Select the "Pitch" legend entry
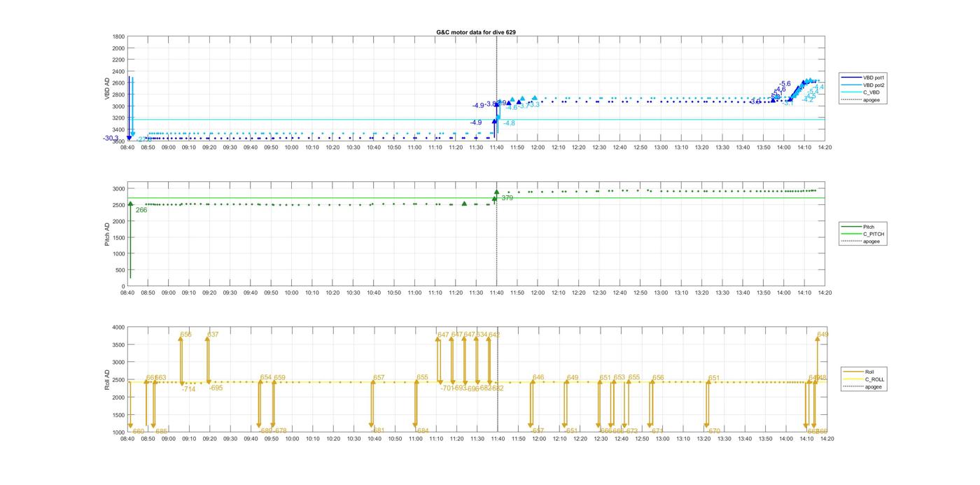Viewport: 980px width, 485px height. click(869, 227)
